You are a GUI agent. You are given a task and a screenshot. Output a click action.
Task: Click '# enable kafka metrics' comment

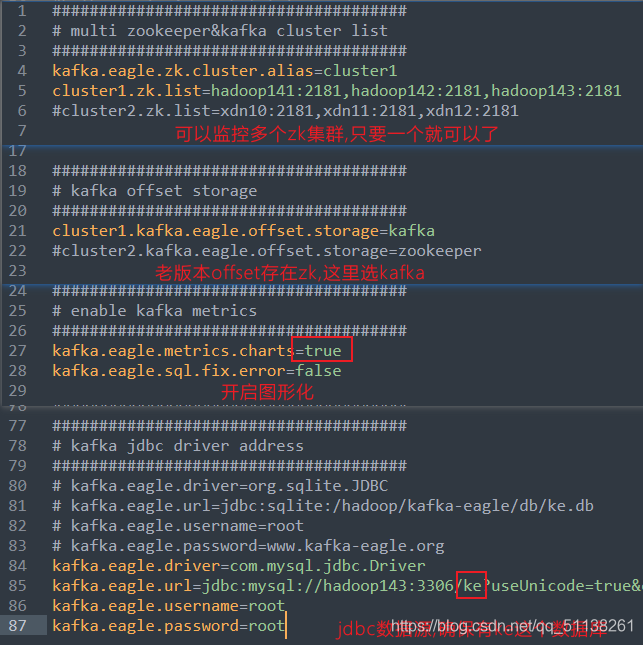(x=155, y=311)
